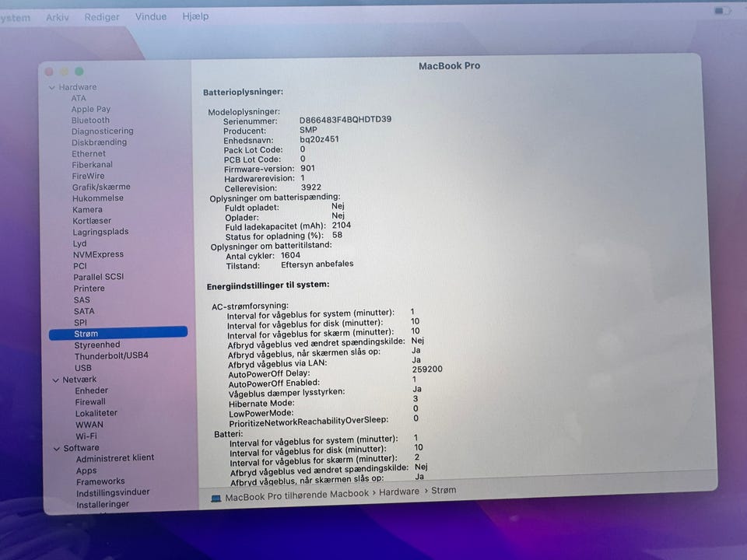Select the highlighted Strøm item
The image size is (747, 560).
pos(118,334)
